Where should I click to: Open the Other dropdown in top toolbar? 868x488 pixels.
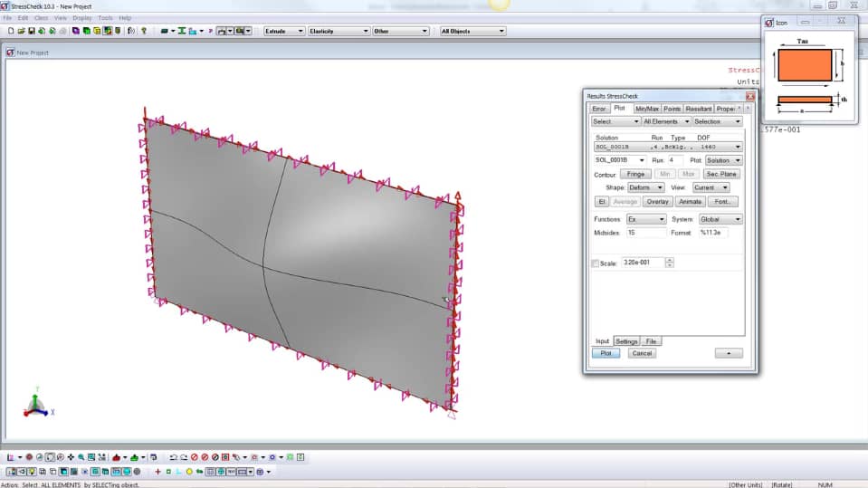(401, 31)
